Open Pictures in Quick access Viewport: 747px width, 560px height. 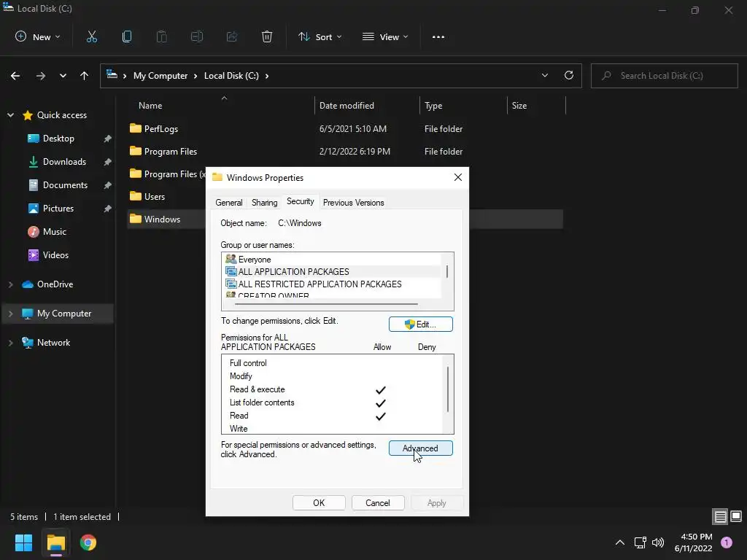(x=58, y=208)
